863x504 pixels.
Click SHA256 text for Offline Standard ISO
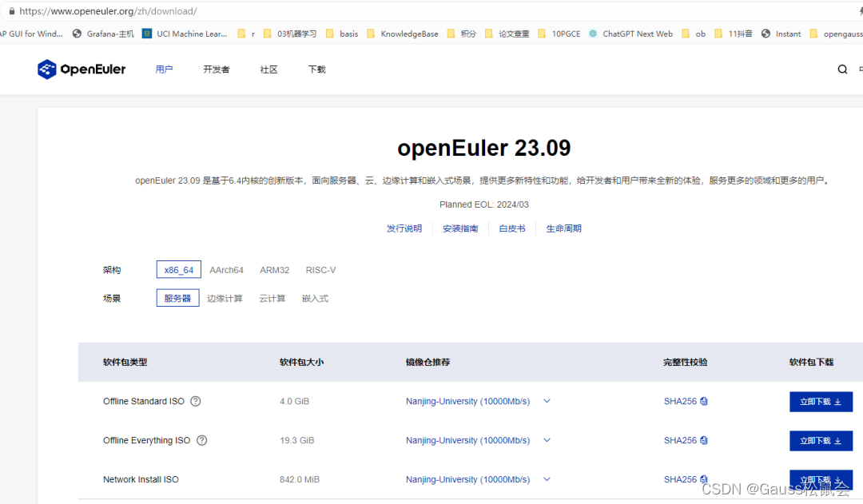[x=680, y=401]
